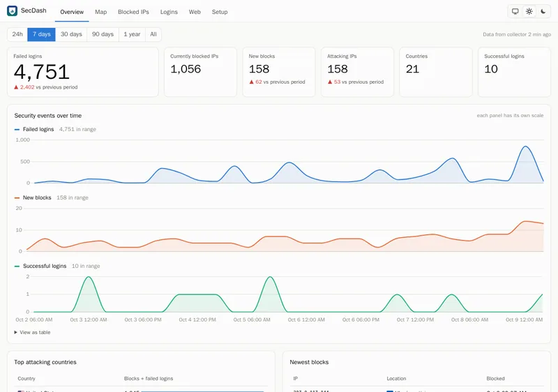Click 'each panel has its own scale' note

(x=510, y=115)
